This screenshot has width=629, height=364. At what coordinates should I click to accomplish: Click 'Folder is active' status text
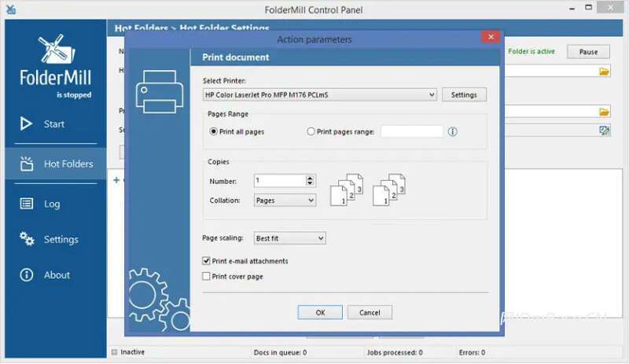click(x=532, y=51)
